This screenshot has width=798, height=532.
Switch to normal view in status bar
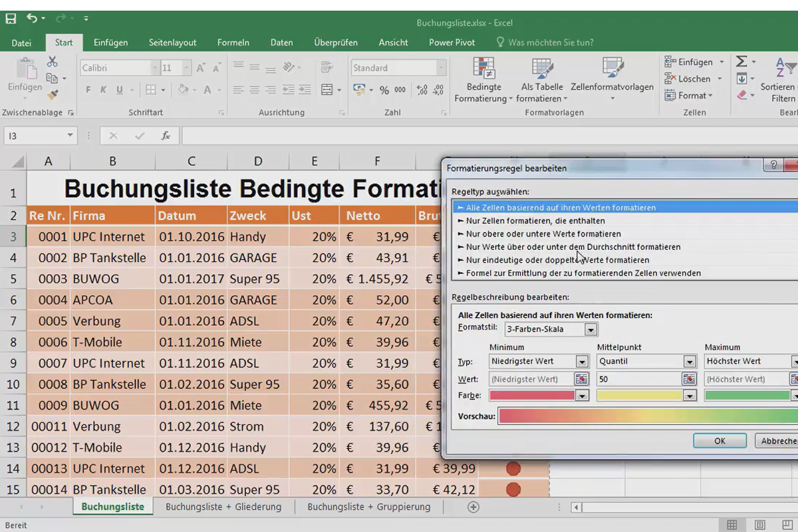[x=731, y=525]
